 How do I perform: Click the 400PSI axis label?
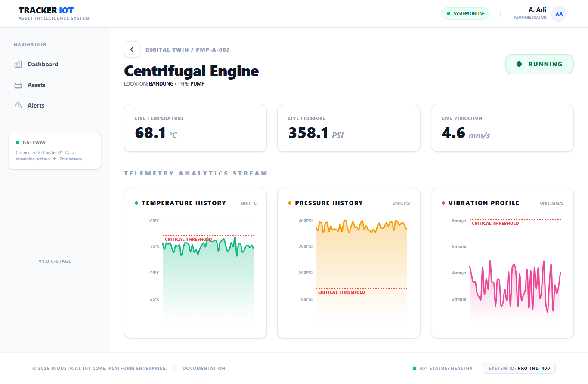[306, 221]
